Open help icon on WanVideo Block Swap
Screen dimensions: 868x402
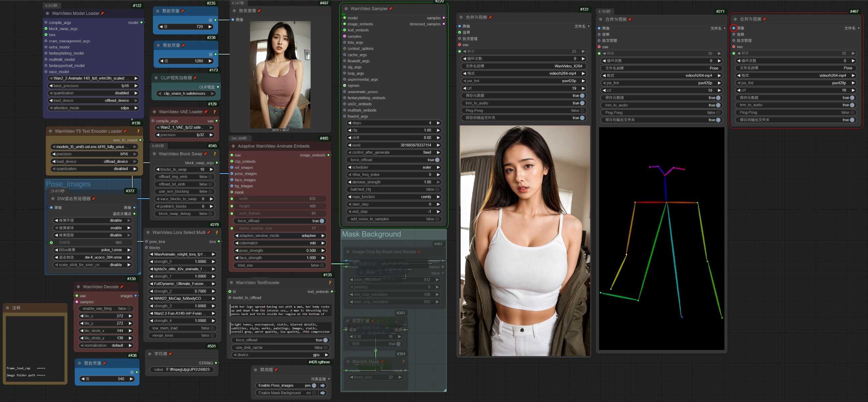pos(215,154)
